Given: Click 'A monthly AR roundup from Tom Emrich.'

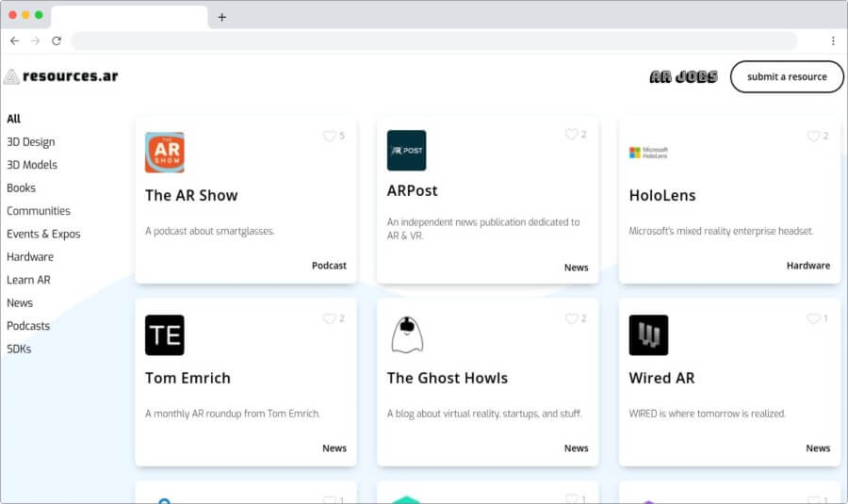Looking at the screenshot, I should click(x=233, y=414).
